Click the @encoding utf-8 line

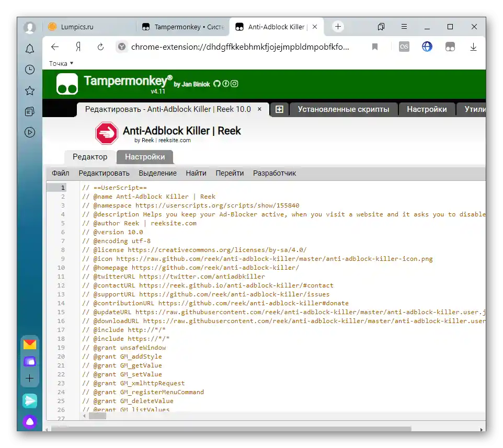click(116, 241)
